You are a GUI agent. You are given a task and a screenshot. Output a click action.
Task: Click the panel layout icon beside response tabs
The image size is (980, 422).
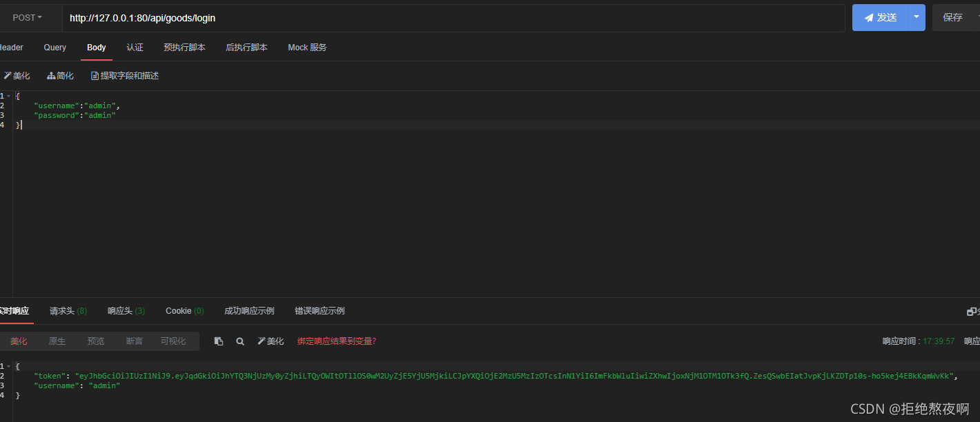(x=972, y=312)
